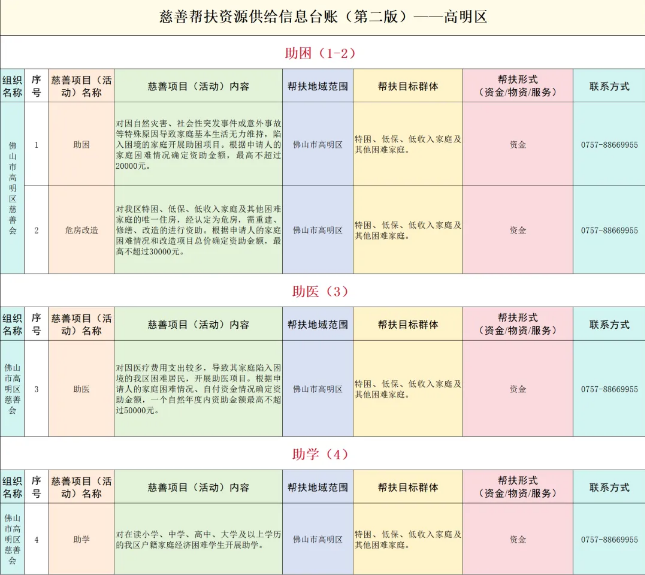The width and height of the screenshot is (645, 575).
Task: Click target group cell in row 1 助困
Action: pyautogui.click(x=408, y=144)
